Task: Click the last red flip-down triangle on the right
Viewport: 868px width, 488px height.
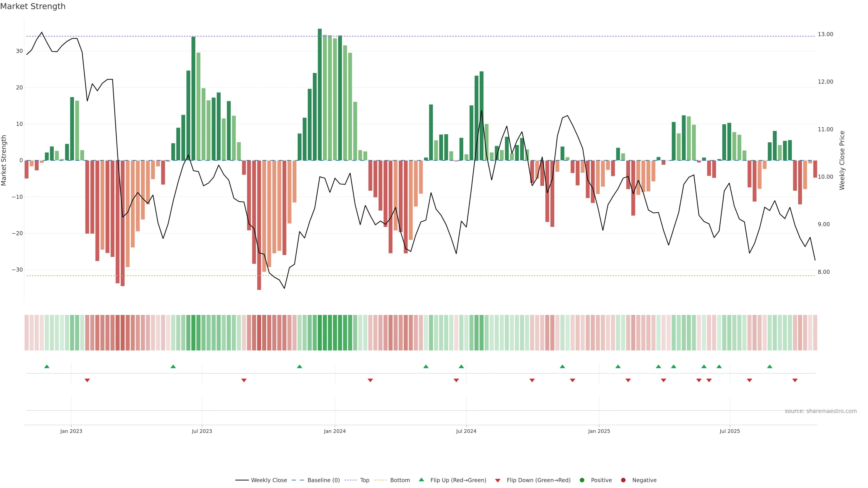Action: [x=795, y=380]
